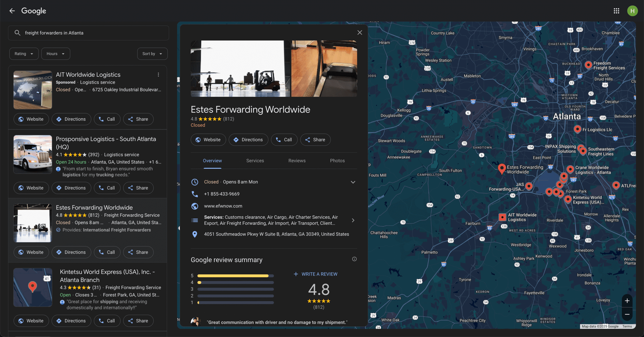Click the 4-star rating bar
The image size is (644, 337).
tap(235, 283)
